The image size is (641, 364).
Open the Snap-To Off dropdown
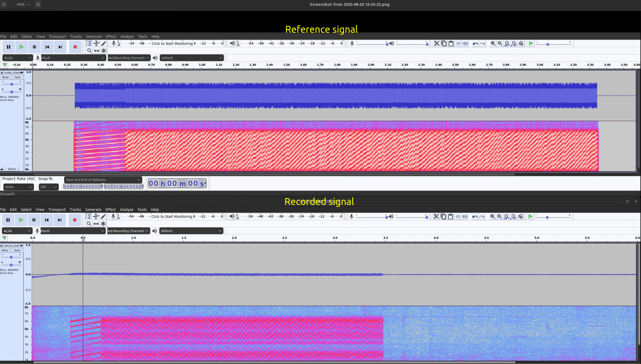coord(48,187)
